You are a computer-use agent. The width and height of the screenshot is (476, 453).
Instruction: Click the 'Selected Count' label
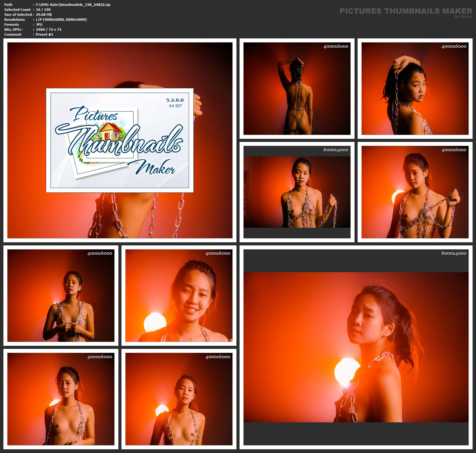(17, 10)
